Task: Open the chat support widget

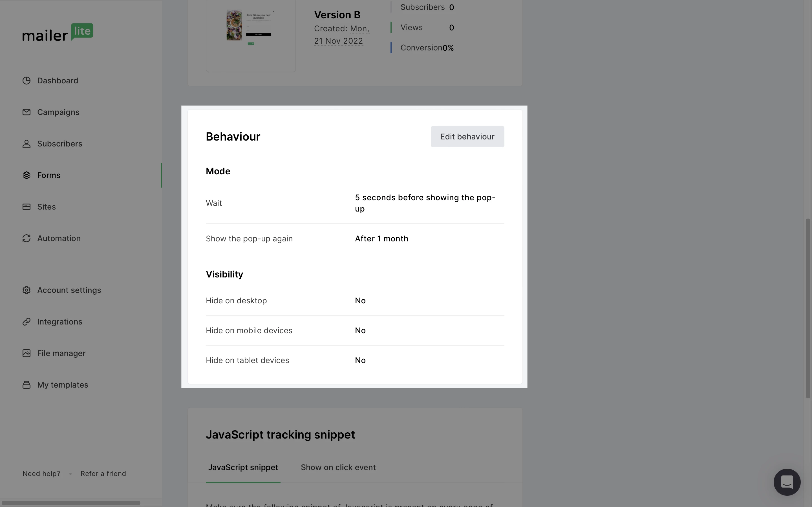Action: (x=787, y=482)
